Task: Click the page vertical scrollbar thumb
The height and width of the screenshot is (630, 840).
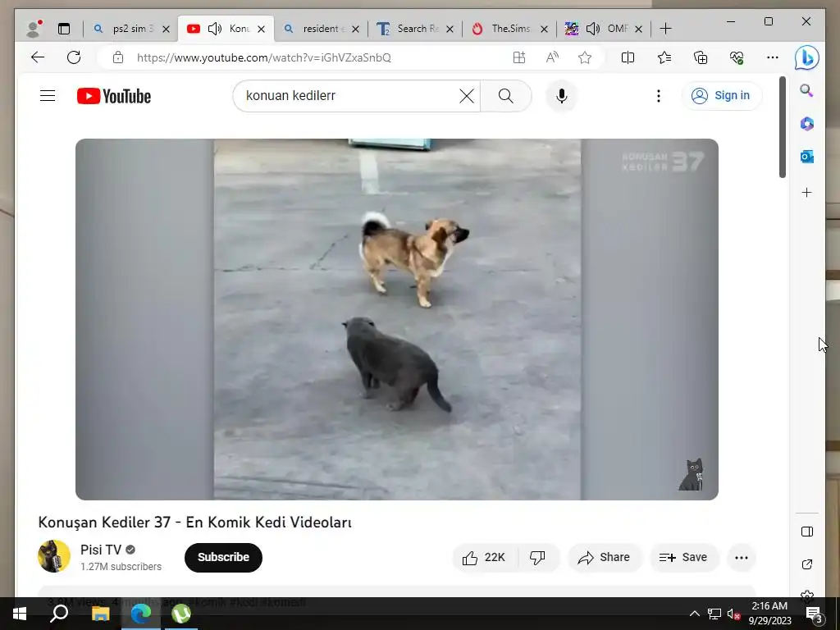Action: click(782, 127)
